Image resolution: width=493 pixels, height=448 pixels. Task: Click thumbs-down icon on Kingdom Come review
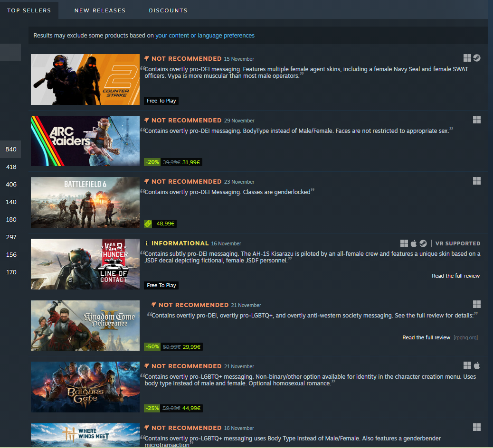154,305
